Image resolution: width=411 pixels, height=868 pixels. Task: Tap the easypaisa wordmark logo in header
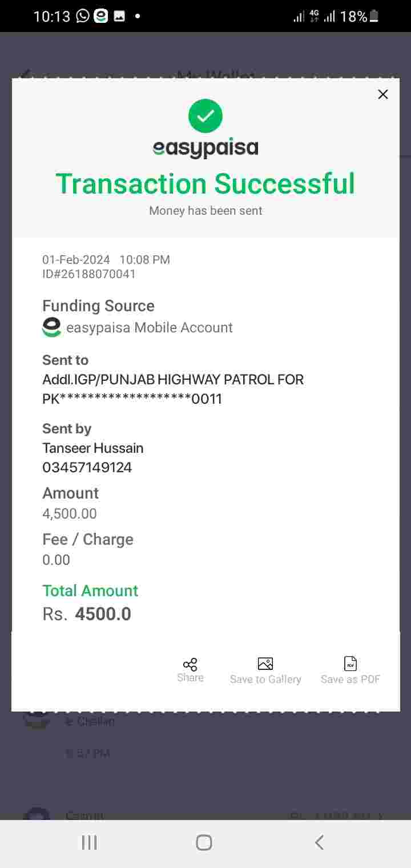(x=205, y=148)
